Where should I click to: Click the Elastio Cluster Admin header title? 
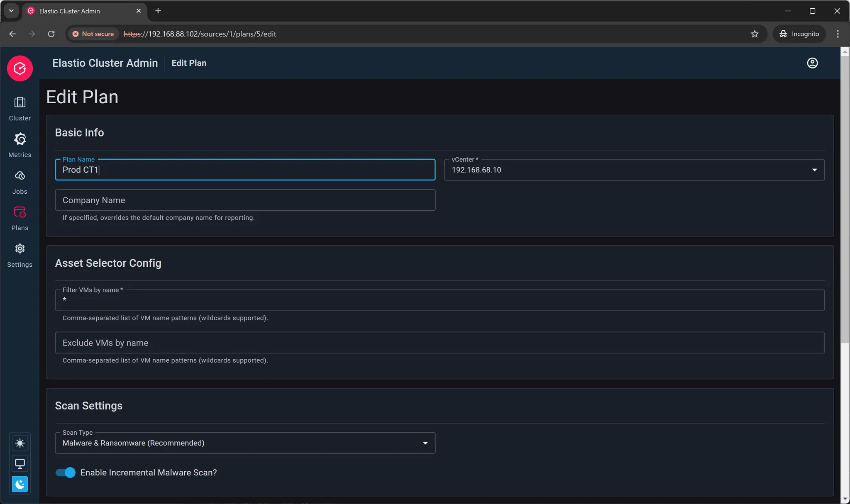tap(105, 63)
